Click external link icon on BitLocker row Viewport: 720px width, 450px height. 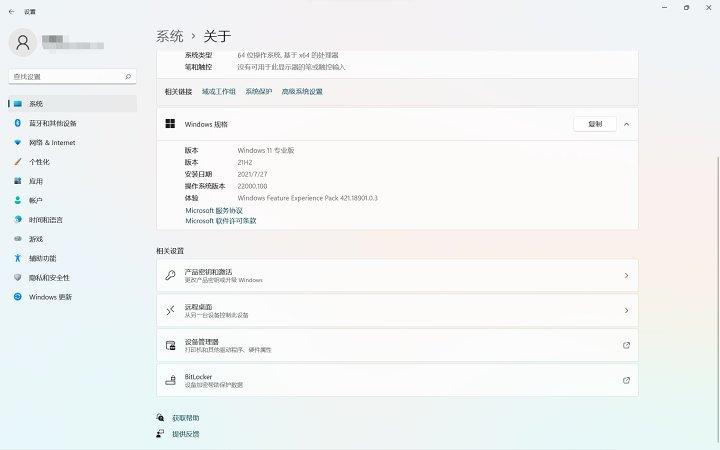click(626, 380)
